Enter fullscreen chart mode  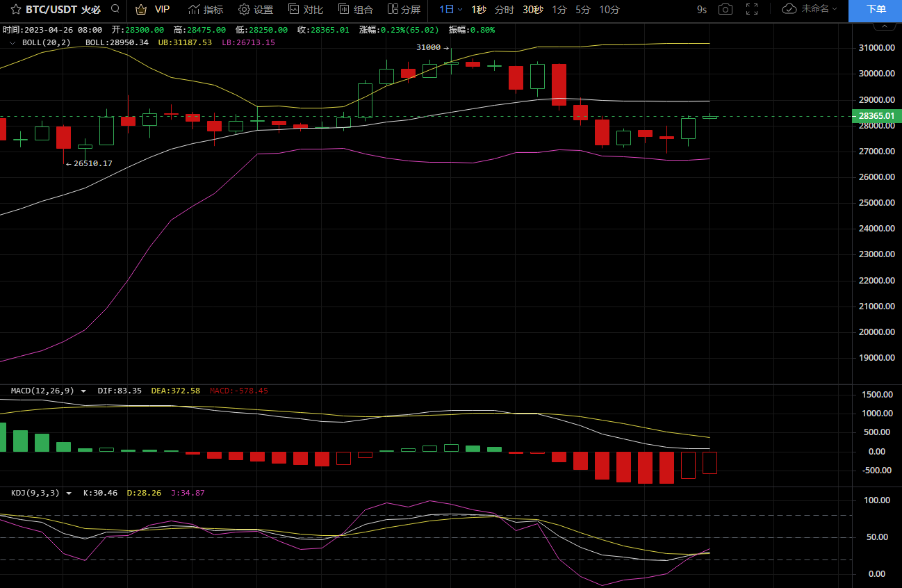[x=751, y=10]
